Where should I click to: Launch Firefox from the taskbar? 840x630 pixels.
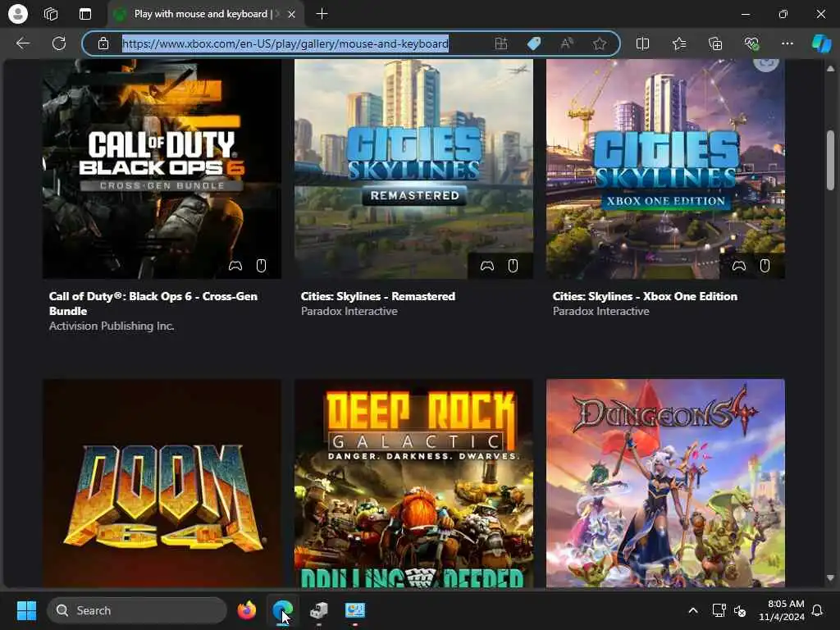246,610
